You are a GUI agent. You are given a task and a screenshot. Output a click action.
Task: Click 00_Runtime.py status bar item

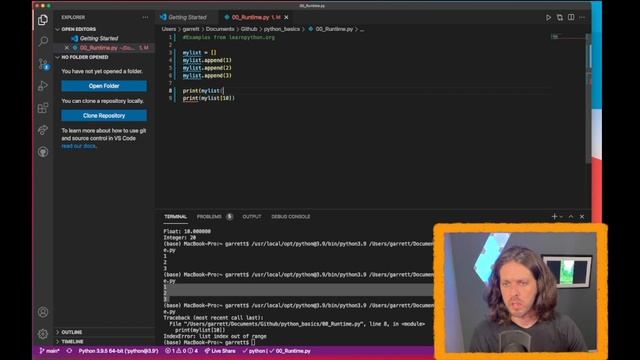click(x=290, y=351)
